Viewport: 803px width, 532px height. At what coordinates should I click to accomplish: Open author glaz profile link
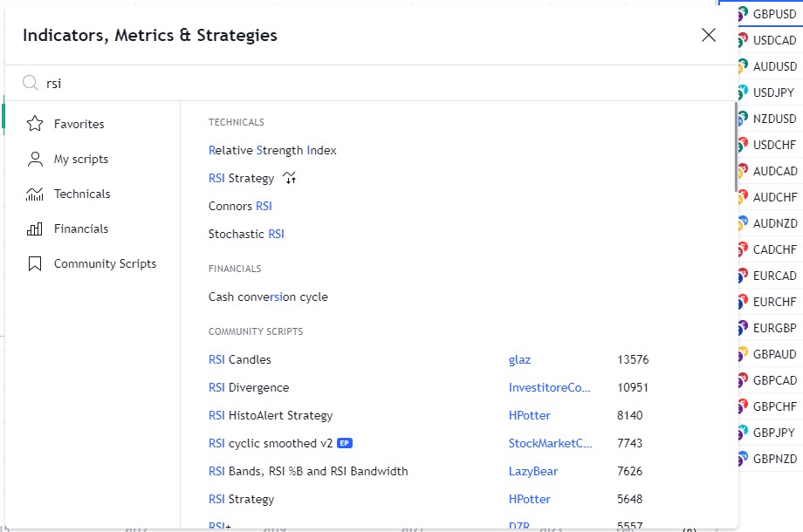(519, 359)
